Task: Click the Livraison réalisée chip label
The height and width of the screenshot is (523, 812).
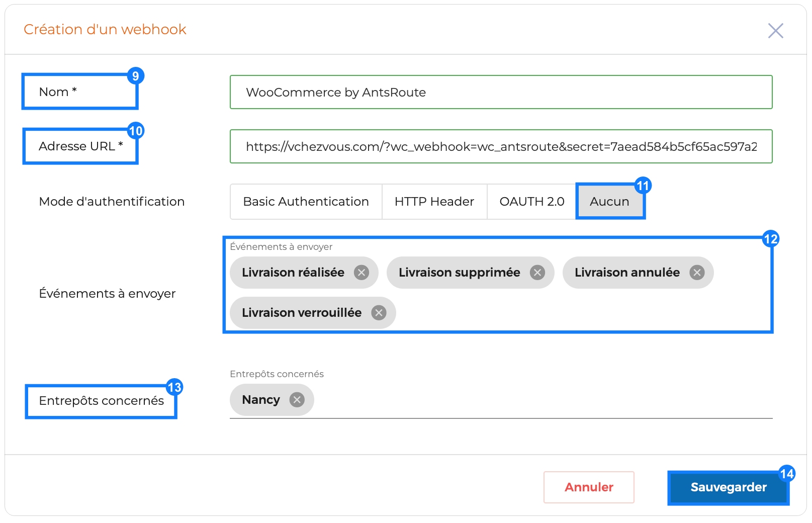Action: pos(293,273)
